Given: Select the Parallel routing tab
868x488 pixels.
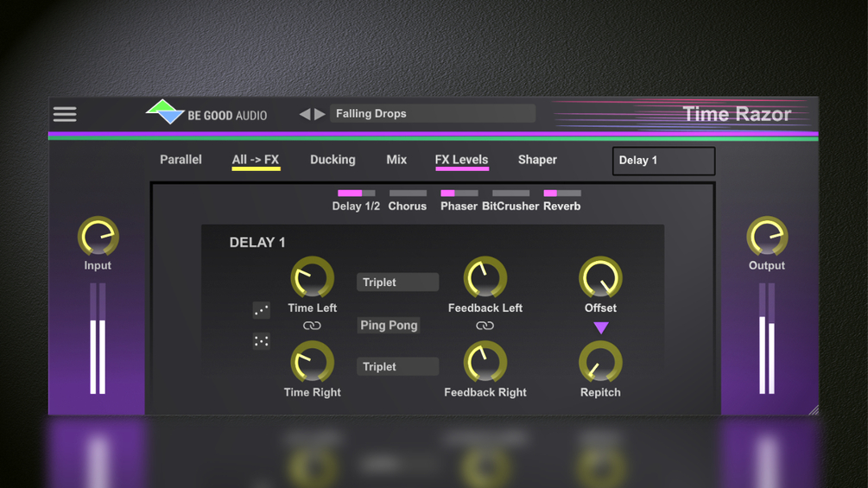Looking at the screenshot, I should click(181, 159).
